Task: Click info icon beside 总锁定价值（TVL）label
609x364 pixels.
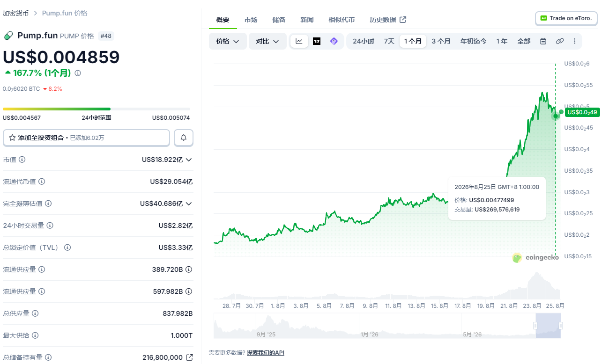Action: [67, 248]
